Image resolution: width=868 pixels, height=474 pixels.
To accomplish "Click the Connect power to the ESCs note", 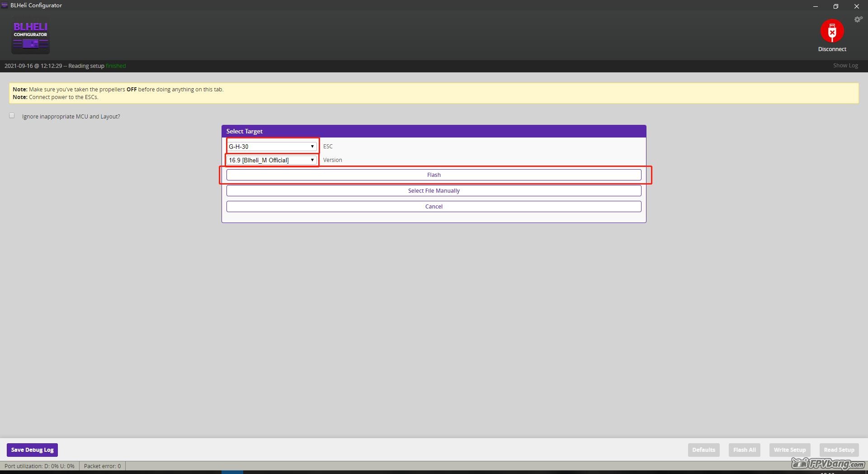I will coord(55,97).
